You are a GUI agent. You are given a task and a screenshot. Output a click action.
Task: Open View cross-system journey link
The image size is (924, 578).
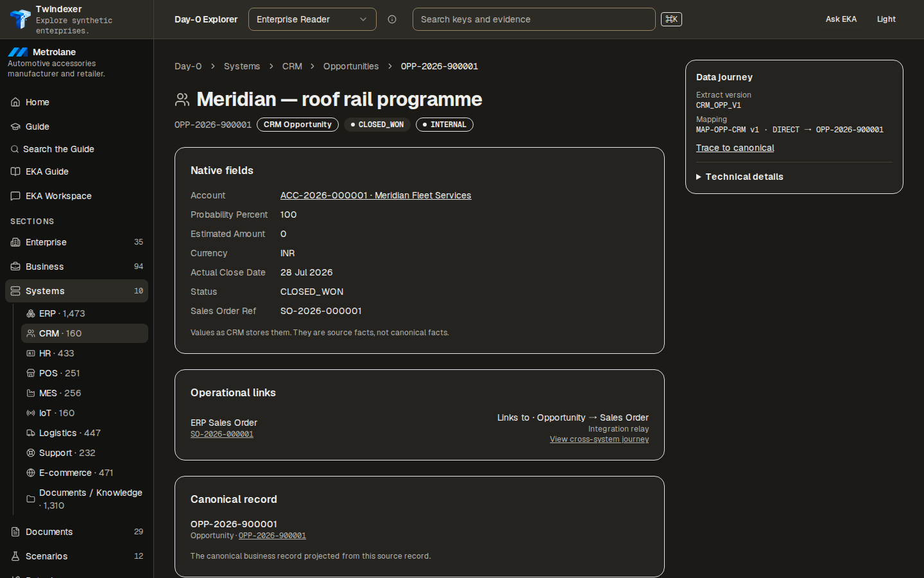point(599,439)
